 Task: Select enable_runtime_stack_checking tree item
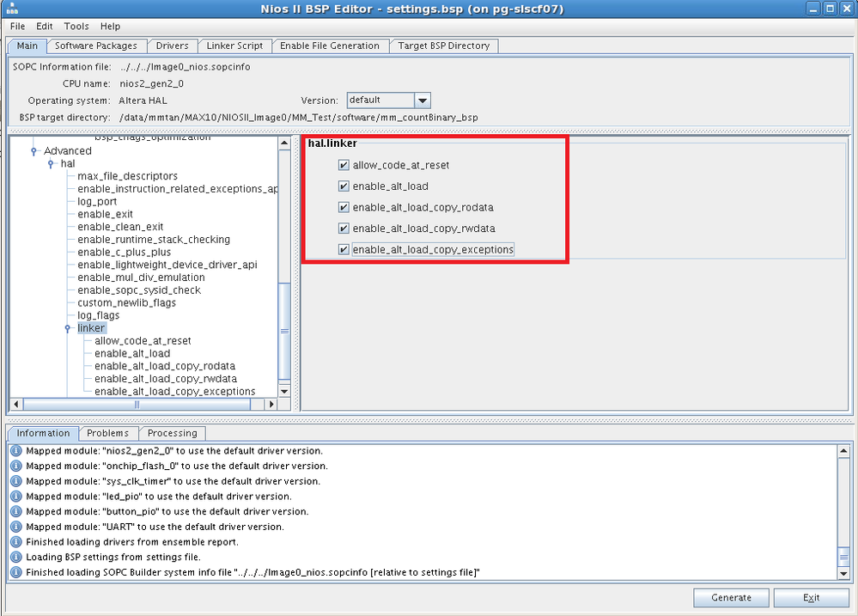[x=154, y=240]
